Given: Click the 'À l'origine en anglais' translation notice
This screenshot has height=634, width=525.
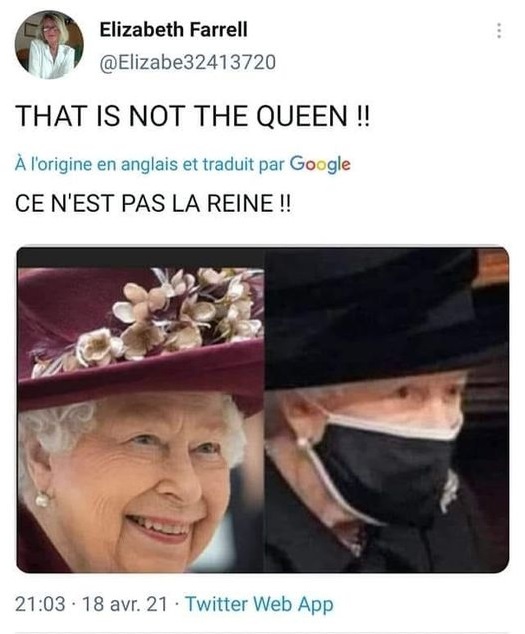Looking at the screenshot, I should pos(182,164).
